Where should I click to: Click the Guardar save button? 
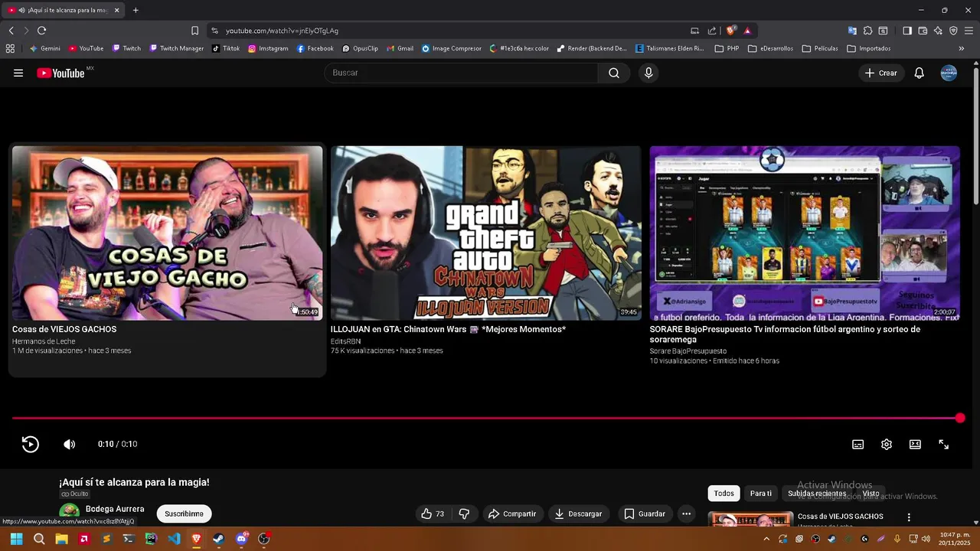point(645,514)
